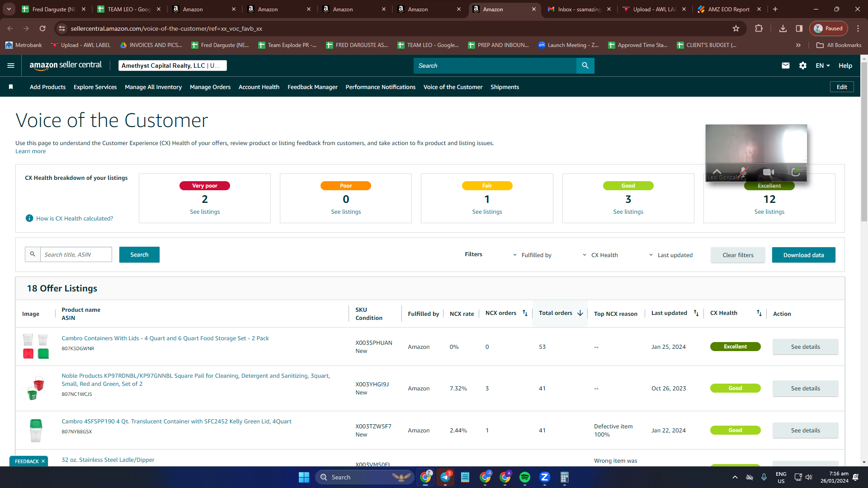Show hidden system tray icons
This screenshot has width=868, height=488.
click(x=735, y=477)
